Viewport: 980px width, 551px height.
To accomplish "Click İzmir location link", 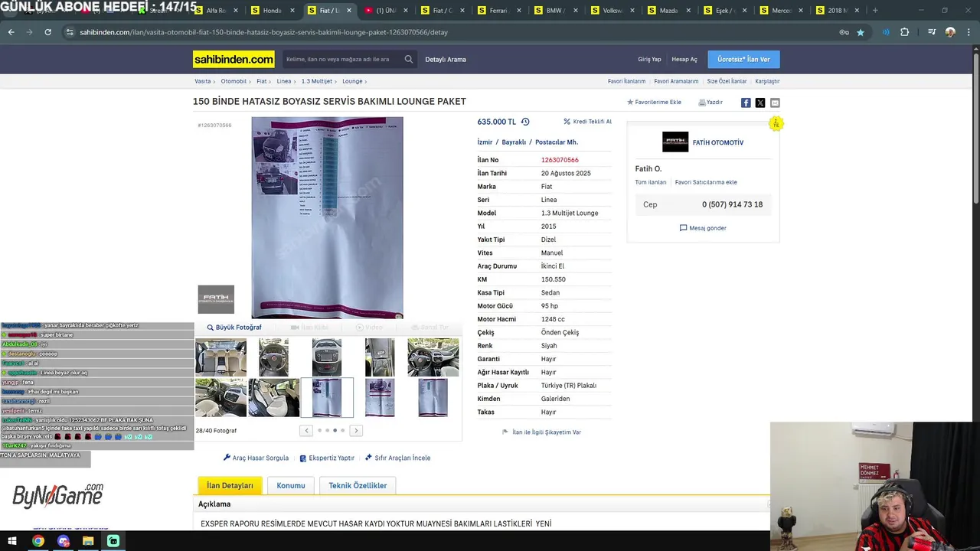I will [x=485, y=142].
